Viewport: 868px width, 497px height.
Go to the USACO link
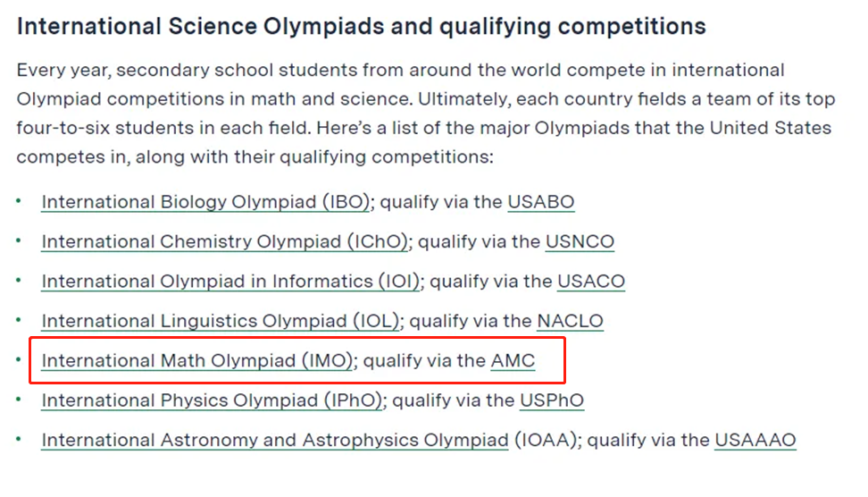[591, 282]
